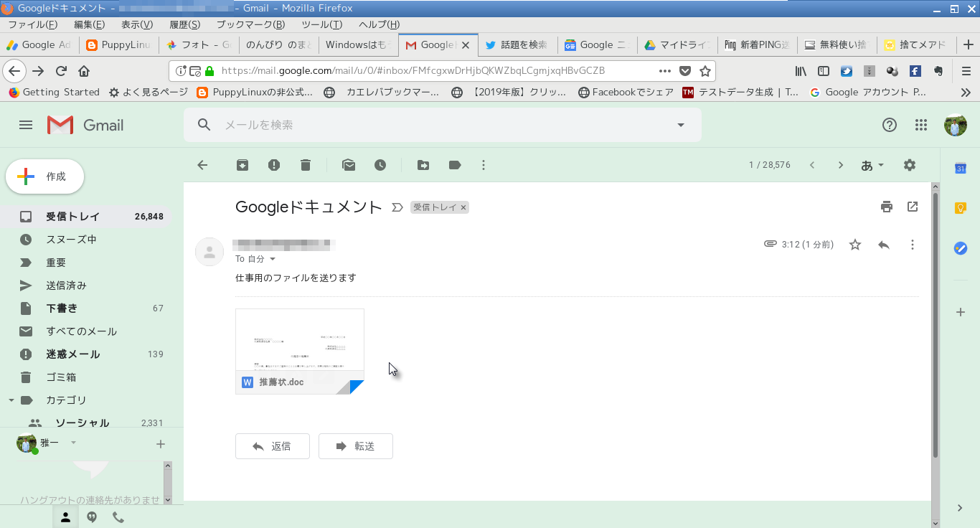The width and height of the screenshot is (980, 528).
Task: Open Gmail main menu hamburger icon
Action: 26,125
